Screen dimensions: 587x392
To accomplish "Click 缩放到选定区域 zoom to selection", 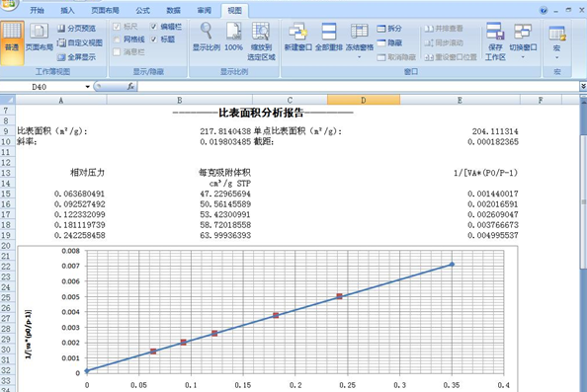I will pyautogui.click(x=261, y=41).
